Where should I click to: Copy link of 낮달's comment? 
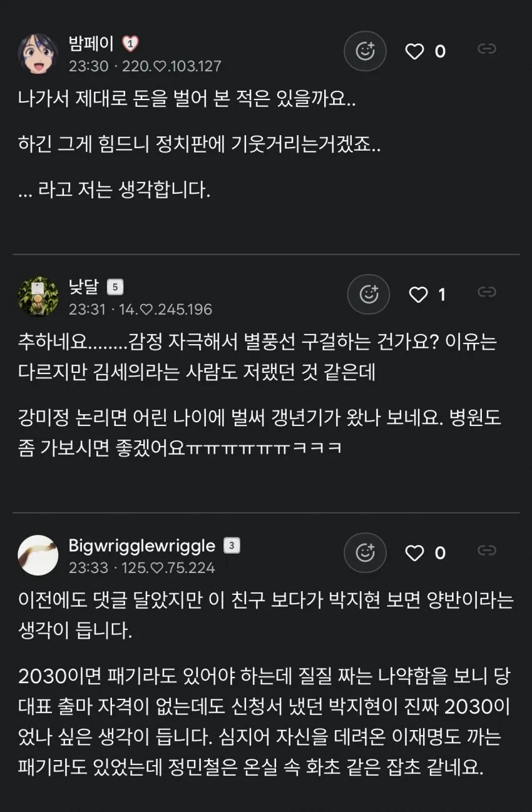pyautogui.click(x=487, y=292)
